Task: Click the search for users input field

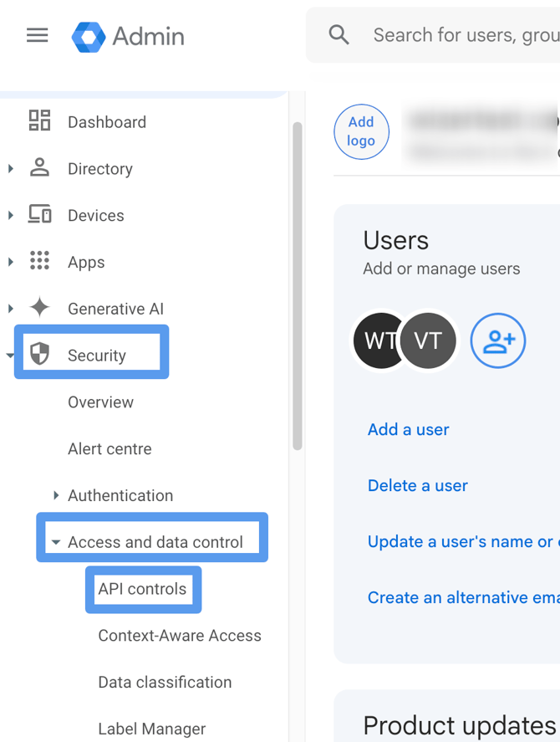Action: coord(464,35)
